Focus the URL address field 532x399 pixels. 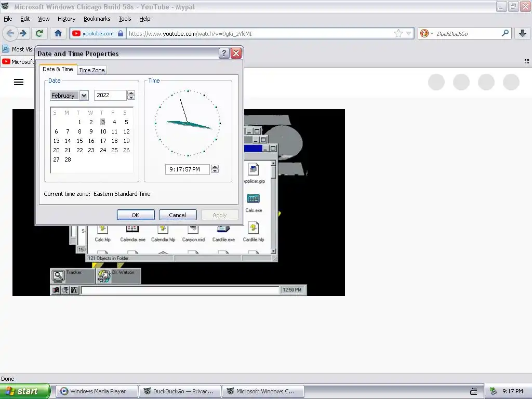point(260,34)
